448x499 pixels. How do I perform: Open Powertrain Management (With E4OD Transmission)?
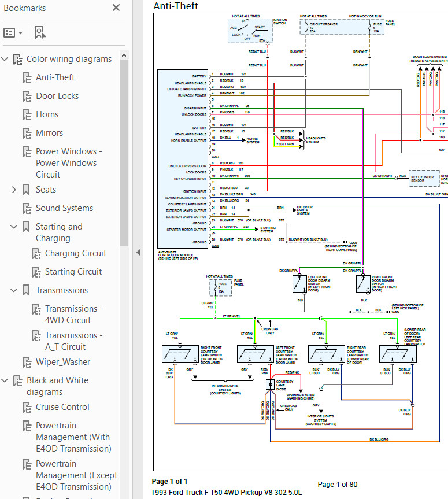tap(74, 437)
